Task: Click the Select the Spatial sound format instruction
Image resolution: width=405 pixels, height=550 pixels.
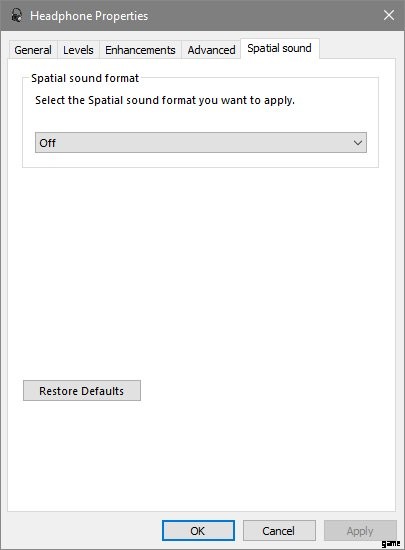Action: pos(165,100)
